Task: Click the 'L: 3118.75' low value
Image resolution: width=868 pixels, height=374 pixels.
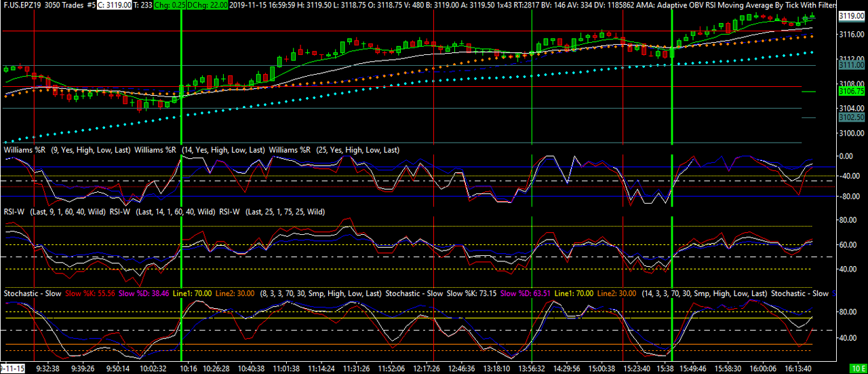Action: pyautogui.click(x=351, y=5)
